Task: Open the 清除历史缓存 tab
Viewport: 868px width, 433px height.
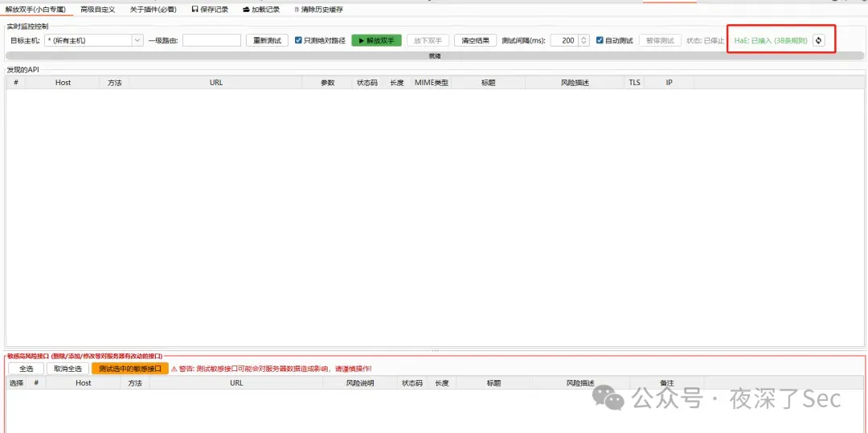Action: click(318, 10)
